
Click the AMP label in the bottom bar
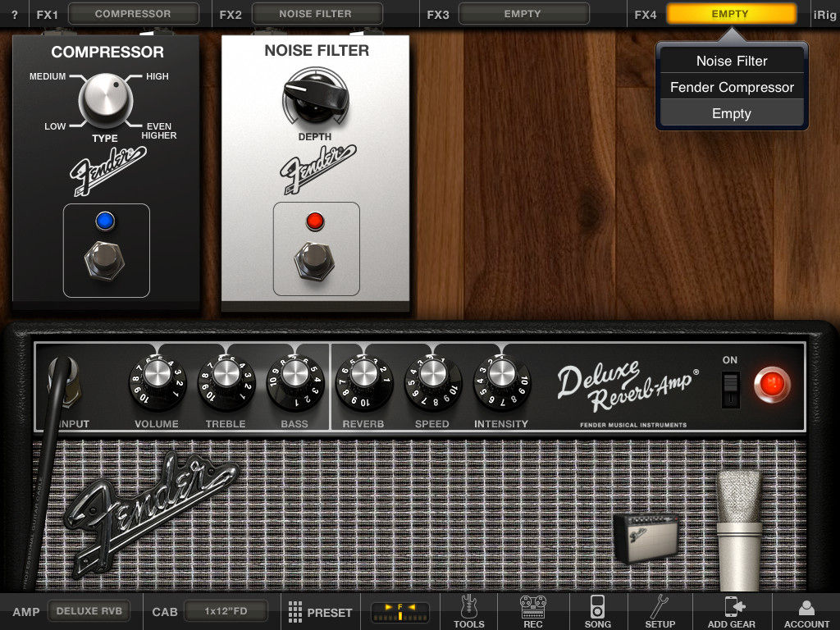point(26,612)
